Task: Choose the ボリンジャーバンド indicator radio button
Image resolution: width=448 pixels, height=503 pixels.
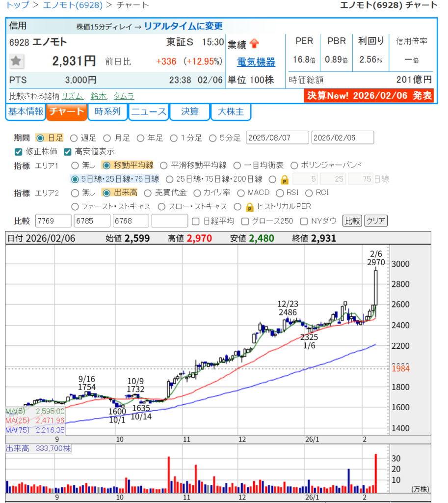Action: (x=294, y=166)
